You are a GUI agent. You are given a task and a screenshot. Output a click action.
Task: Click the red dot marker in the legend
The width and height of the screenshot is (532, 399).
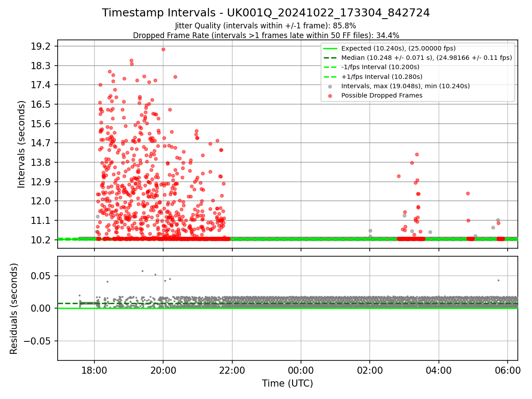(x=331, y=95)
